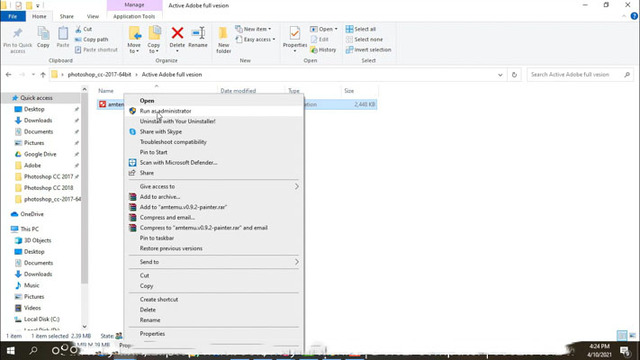
Task: Open the Application Tools tab
Action: tap(134, 16)
